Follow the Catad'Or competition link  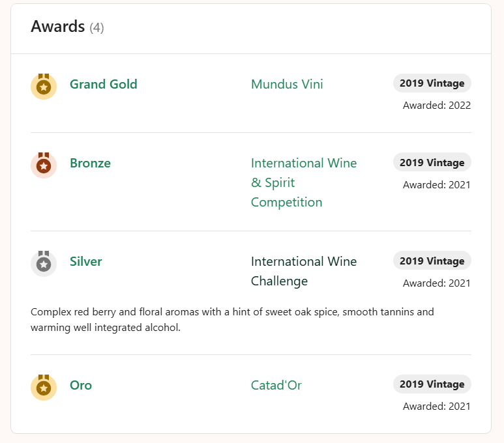click(x=276, y=385)
